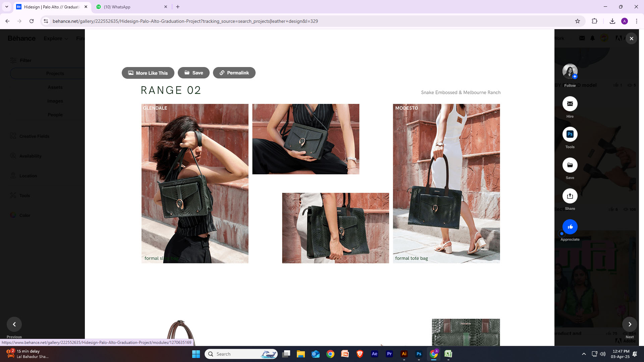
Task: Click the sidebar Save folder icon
Action: pyautogui.click(x=570, y=165)
